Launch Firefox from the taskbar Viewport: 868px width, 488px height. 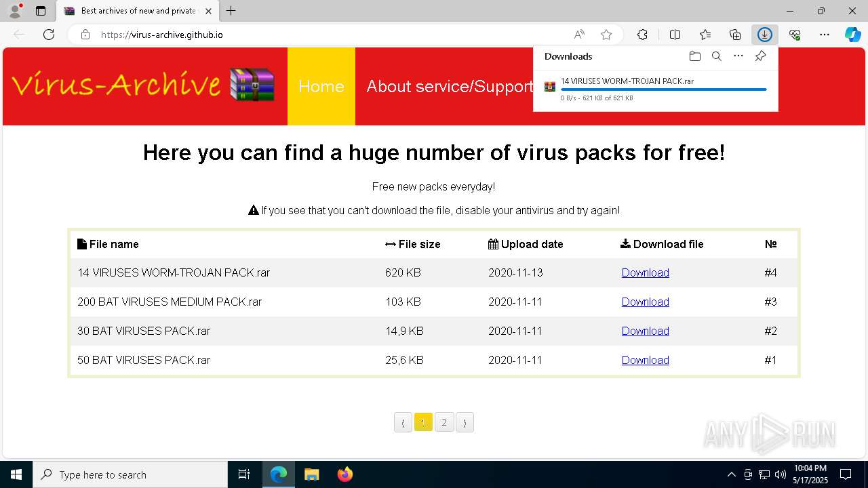(x=345, y=474)
